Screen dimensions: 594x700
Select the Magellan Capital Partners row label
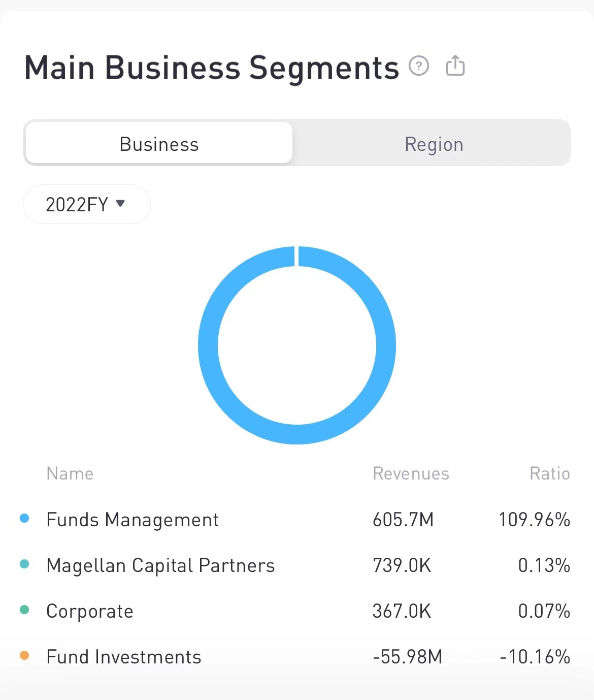tap(160, 565)
